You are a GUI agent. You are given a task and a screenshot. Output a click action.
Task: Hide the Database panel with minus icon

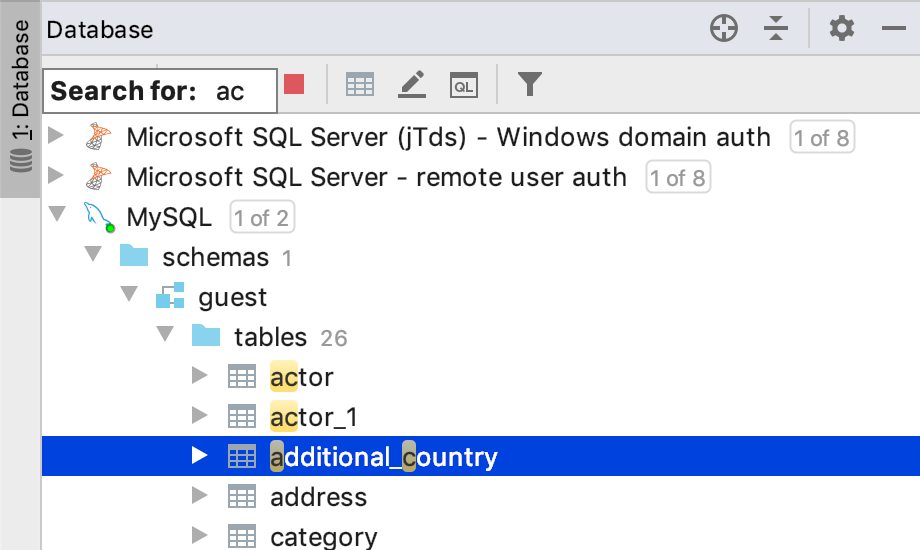coord(894,28)
